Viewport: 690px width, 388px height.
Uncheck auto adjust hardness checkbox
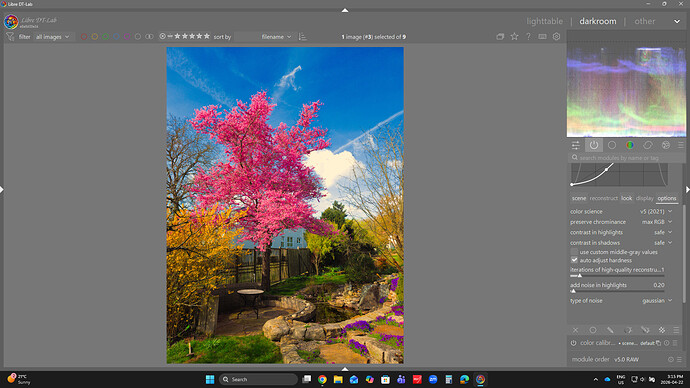tap(574, 260)
